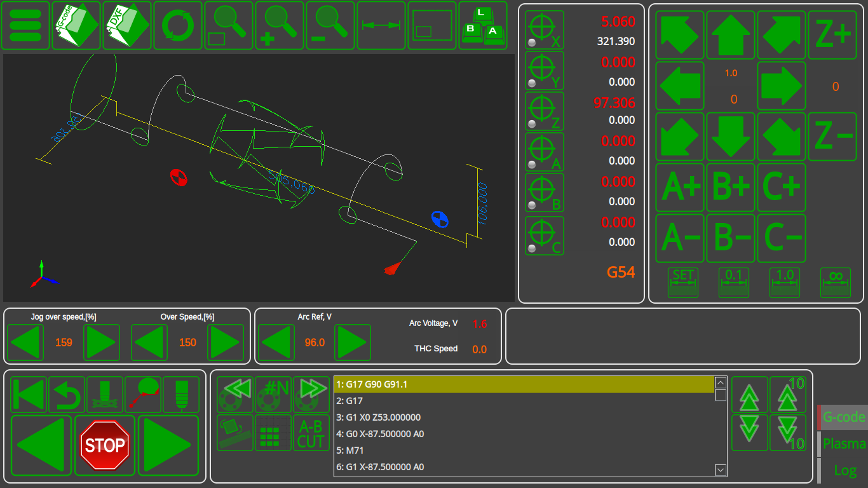Import a DXF file
Image resolution: width=868 pixels, height=488 pixels.
127,25
